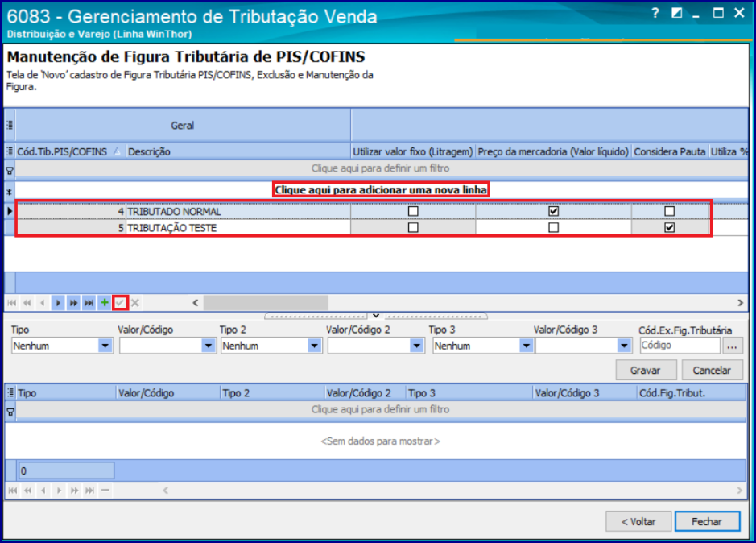
Task: Click the Gravar button
Action: click(x=645, y=371)
